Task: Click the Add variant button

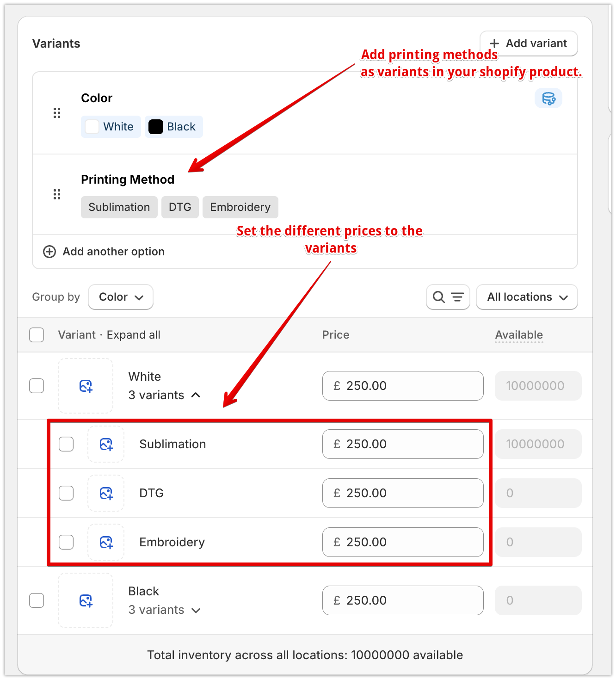Action: pyautogui.click(x=529, y=43)
